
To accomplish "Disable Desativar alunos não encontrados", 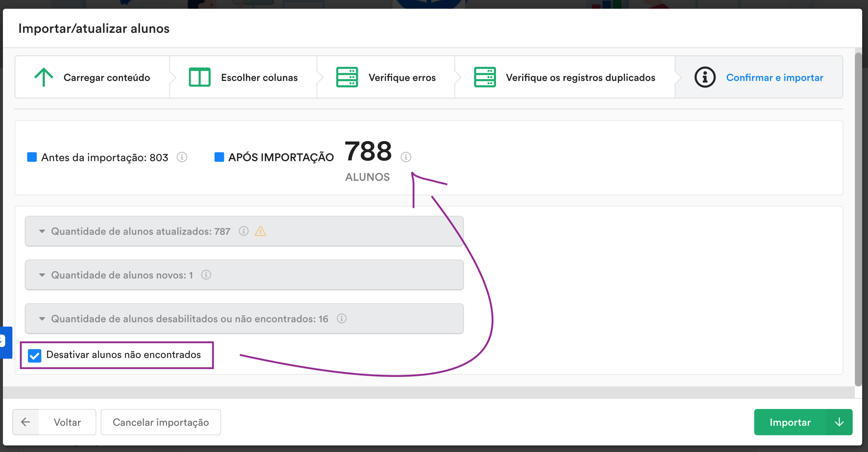I will coord(35,355).
